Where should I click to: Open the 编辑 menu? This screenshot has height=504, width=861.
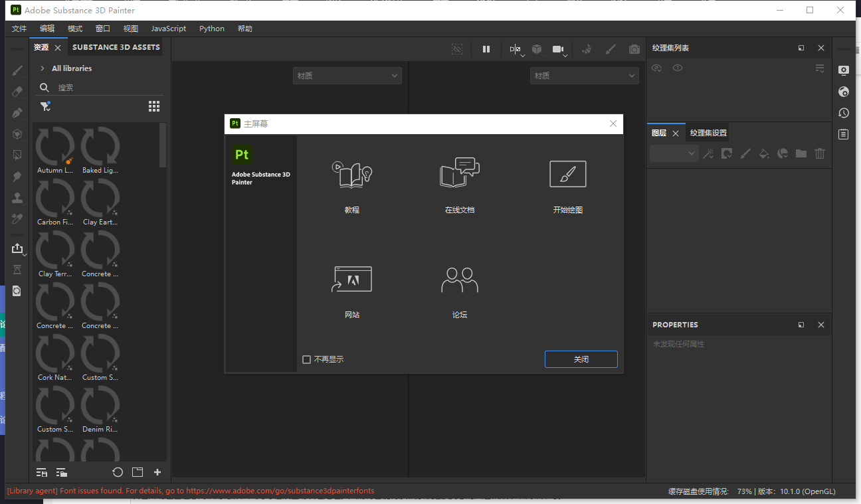click(x=47, y=29)
